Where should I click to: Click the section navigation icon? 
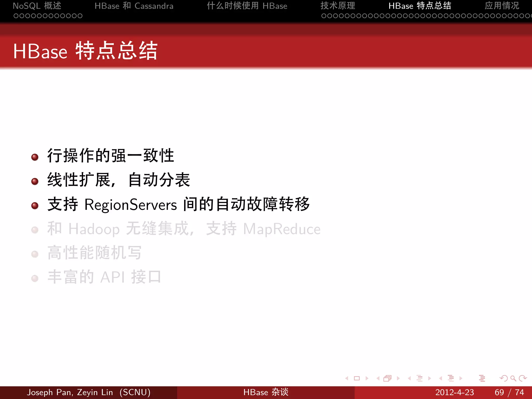[451, 378]
